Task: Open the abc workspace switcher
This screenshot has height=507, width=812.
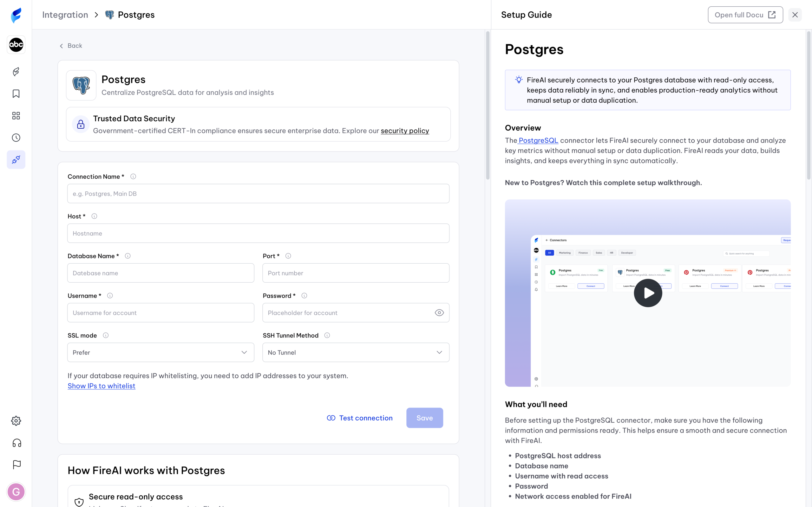Action: click(x=16, y=45)
